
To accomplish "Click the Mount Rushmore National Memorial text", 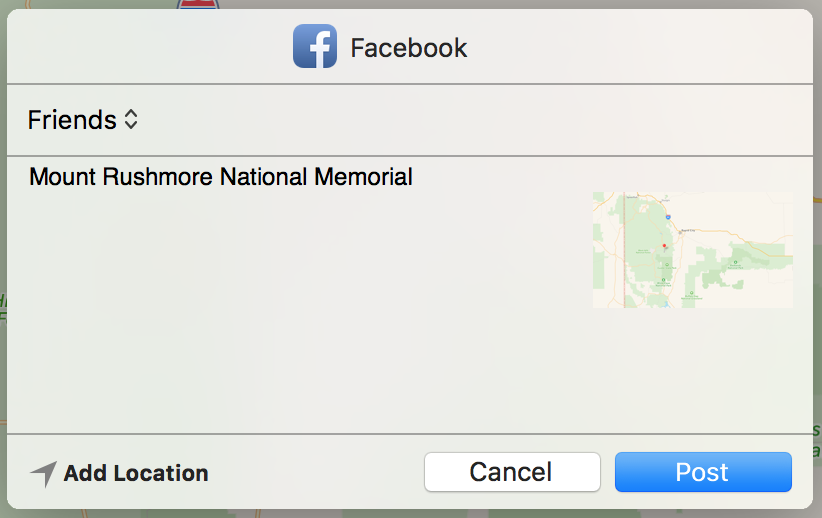I will click(221, 177).
